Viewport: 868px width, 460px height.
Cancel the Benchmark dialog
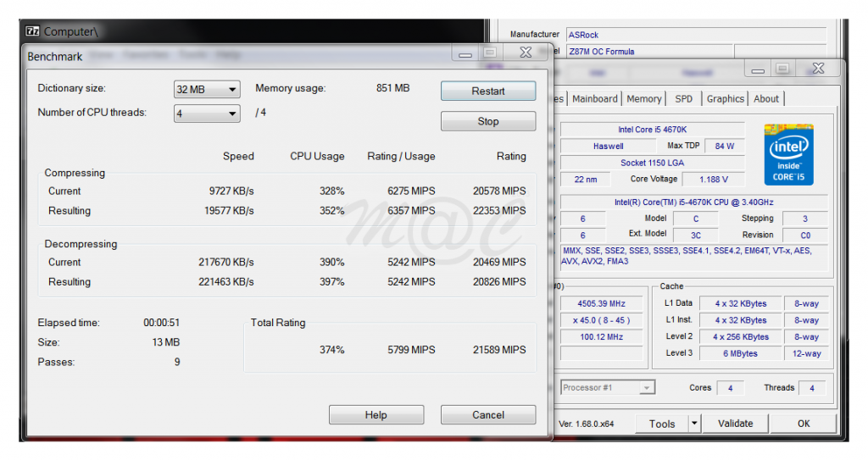click(487, 415)
